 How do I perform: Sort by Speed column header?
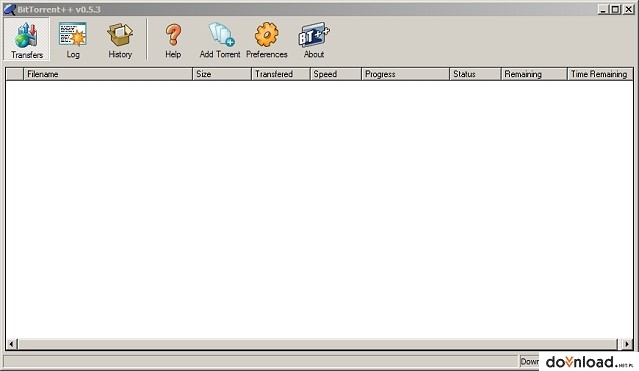click(336, 74)
